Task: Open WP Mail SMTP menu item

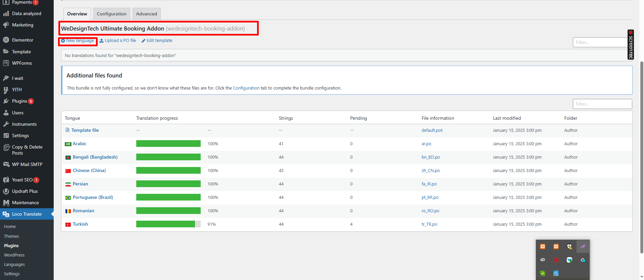Action: (x=27, y=164)
